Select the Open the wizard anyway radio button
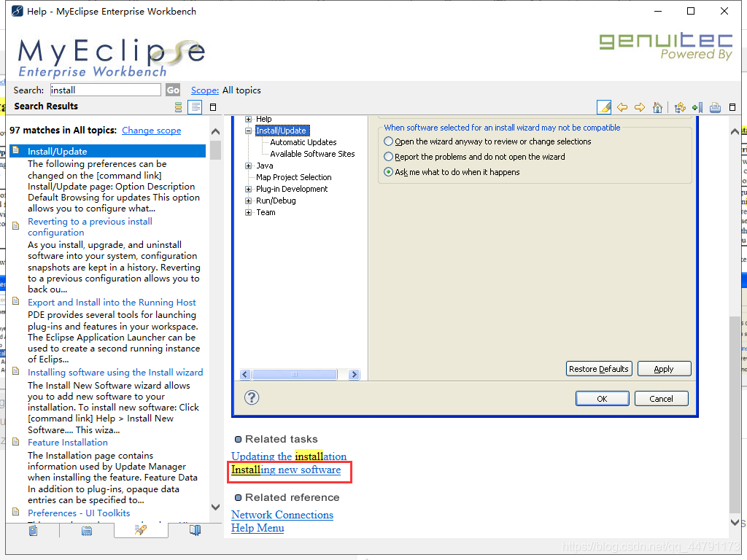747x560 pixels. pos(387,142)
